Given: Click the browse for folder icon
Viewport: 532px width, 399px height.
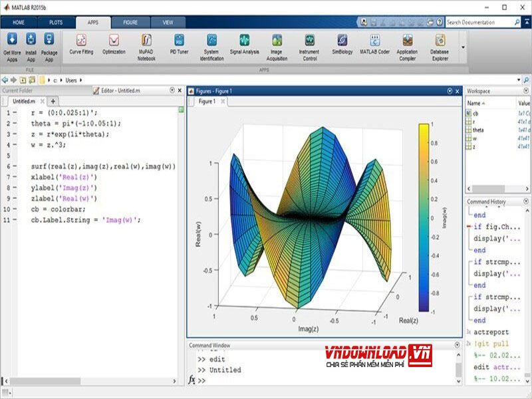Looking at the screenshot, I should (x=32, y=80).
